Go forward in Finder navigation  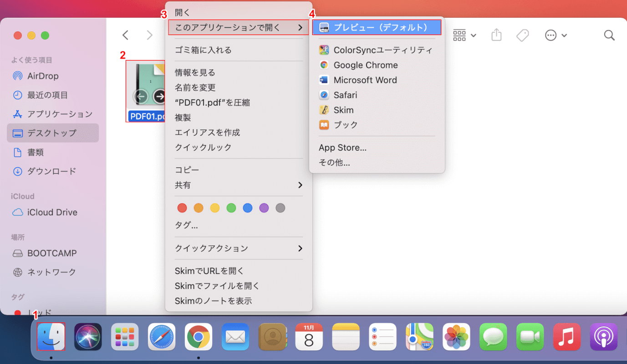[149, 35]
